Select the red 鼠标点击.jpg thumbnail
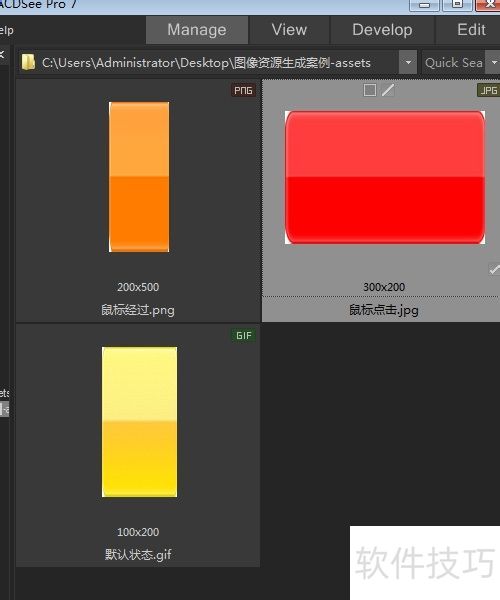 pos(385,177)
